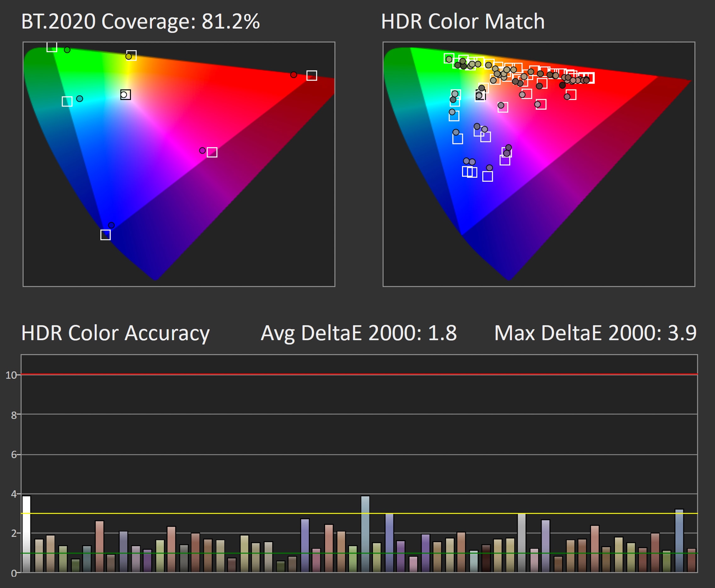Click the white point marker in BT.2020 chart
Image resolution: width=715 pixels, height=588 pixels.
(126, 95)
